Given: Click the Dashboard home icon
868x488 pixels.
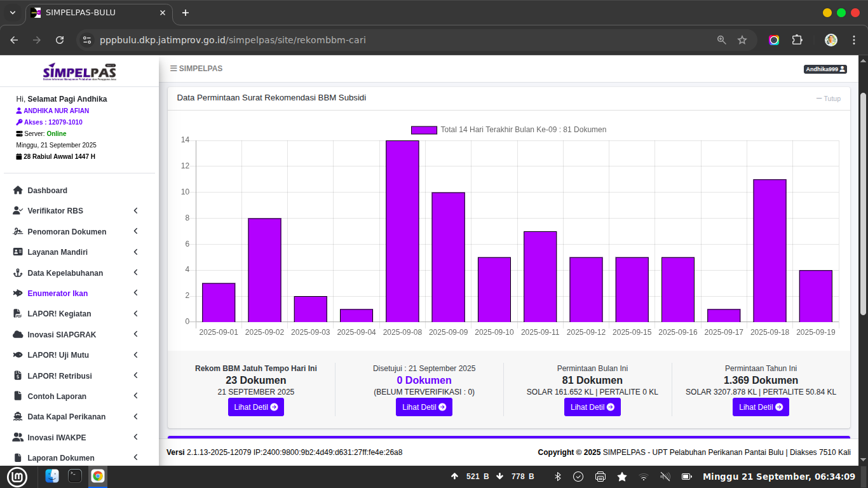Looking at the screenshot, I should click(18, 191).
